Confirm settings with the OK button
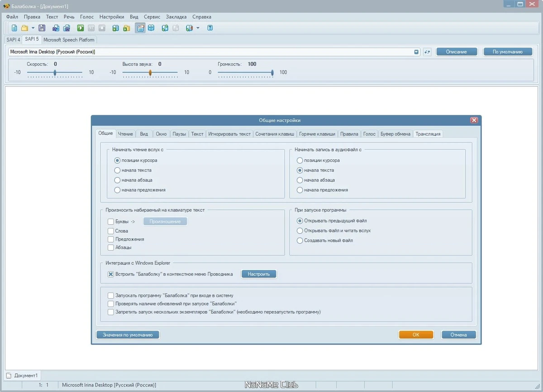 (416, 335)
